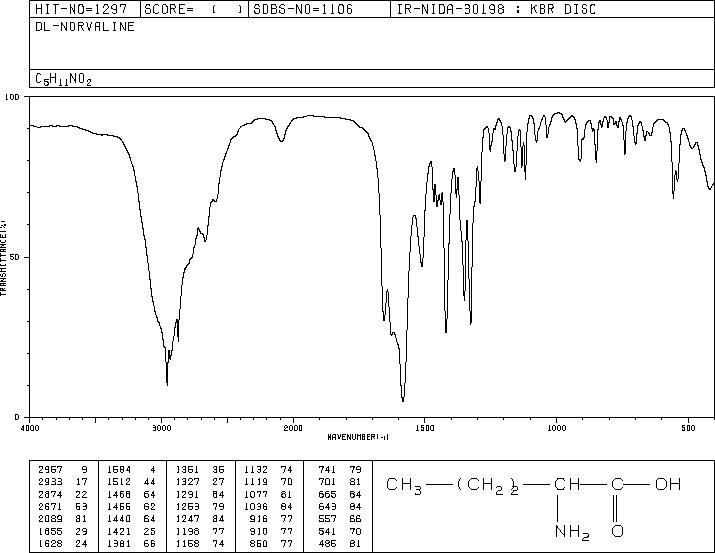Image resolution: width=715 pixels, height=553 pixels.
Task: Click the 500 label on the wavenumber axis
Action: point(689,428)
